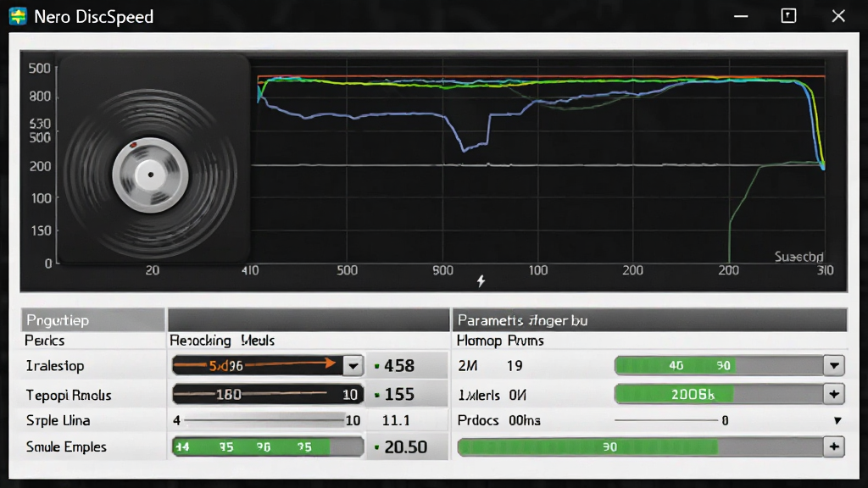The width and height of the screenshot is (868, 488).
Task: Open the Iralestop dropdown arrow
Action: pos(353,366)
